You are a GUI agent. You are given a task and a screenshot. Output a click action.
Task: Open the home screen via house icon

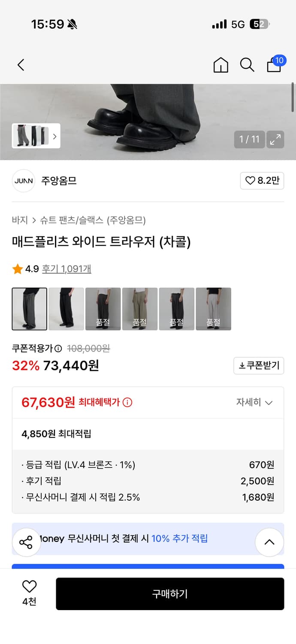coord(220,65)
